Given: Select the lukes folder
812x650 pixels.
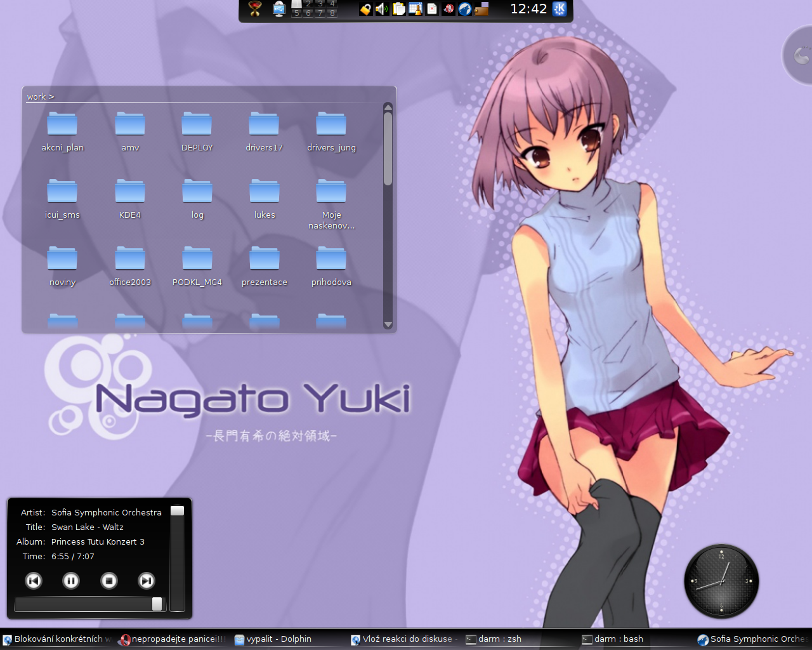Looking at the screenshot, I should [x=265, y=199].
